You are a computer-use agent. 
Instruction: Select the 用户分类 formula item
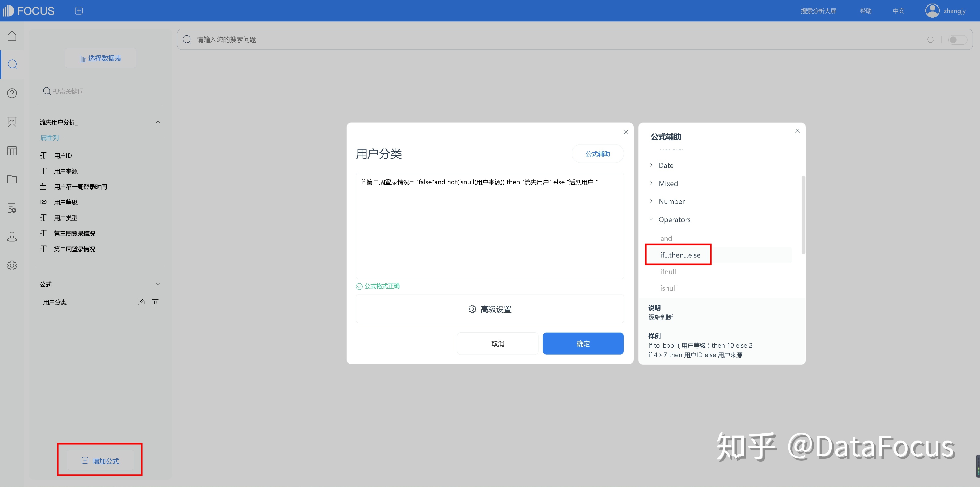pos(55,302)
